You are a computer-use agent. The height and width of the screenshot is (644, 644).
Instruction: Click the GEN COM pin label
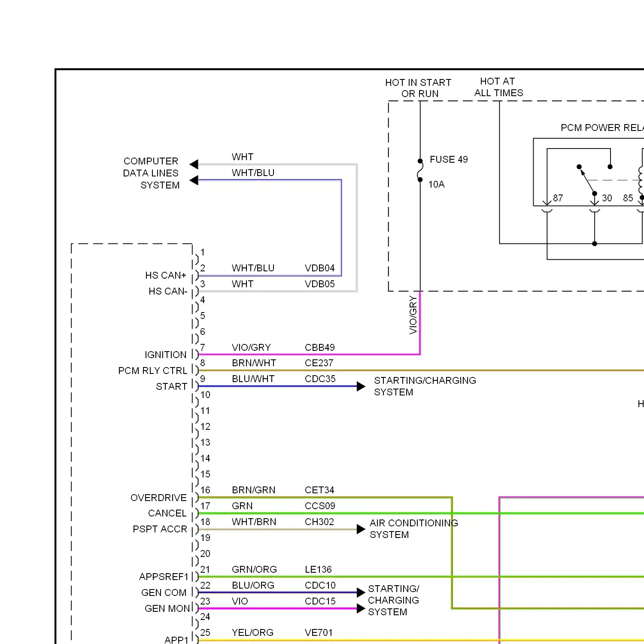pyautogui.click(x=164, y=592)
